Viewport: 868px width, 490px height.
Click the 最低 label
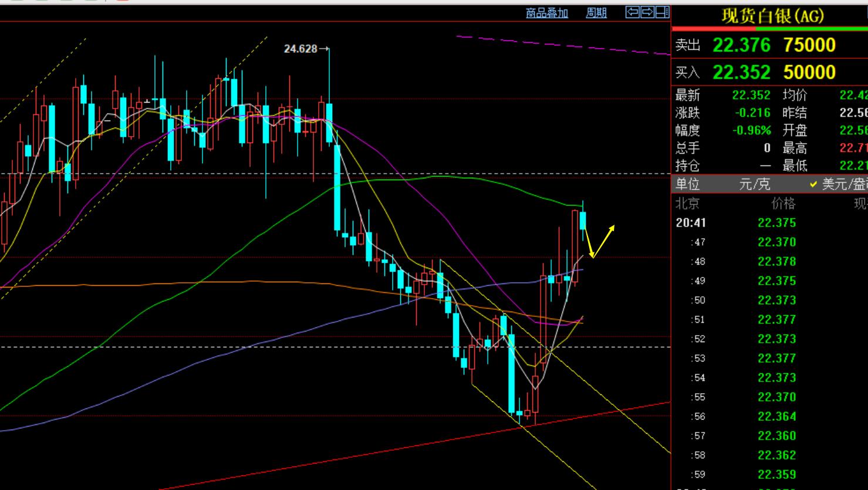coord(795,165)
